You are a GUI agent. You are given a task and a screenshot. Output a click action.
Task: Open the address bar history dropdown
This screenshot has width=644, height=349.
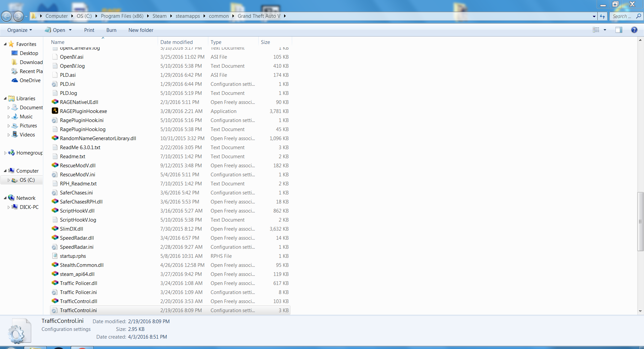tap(594, 16)
